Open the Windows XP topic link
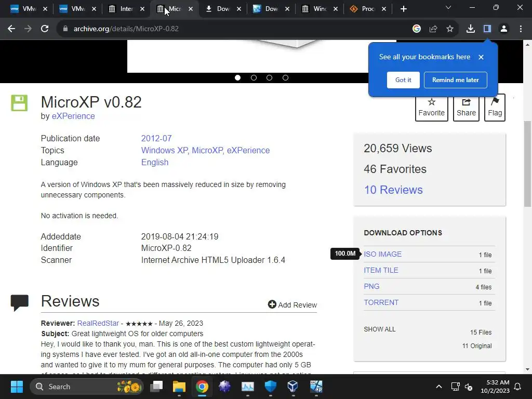The width and height of the screenshot is (532, 399). (x=165, y=150)
